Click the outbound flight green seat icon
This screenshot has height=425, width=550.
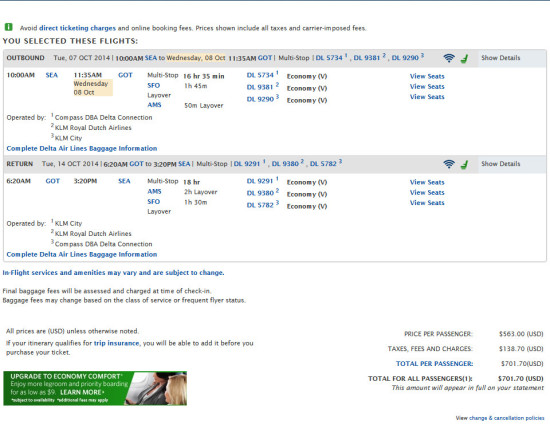pyautogui.click(x=464, y=59)
